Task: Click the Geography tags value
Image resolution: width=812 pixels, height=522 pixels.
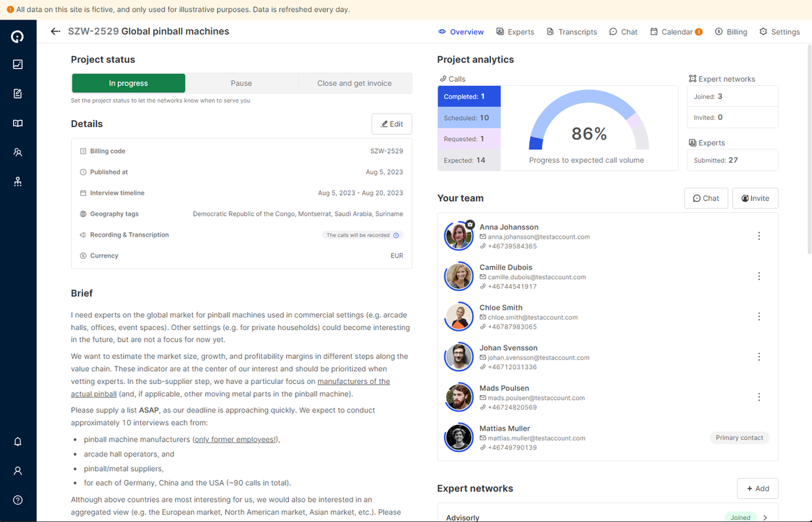Action: (298, 214)
